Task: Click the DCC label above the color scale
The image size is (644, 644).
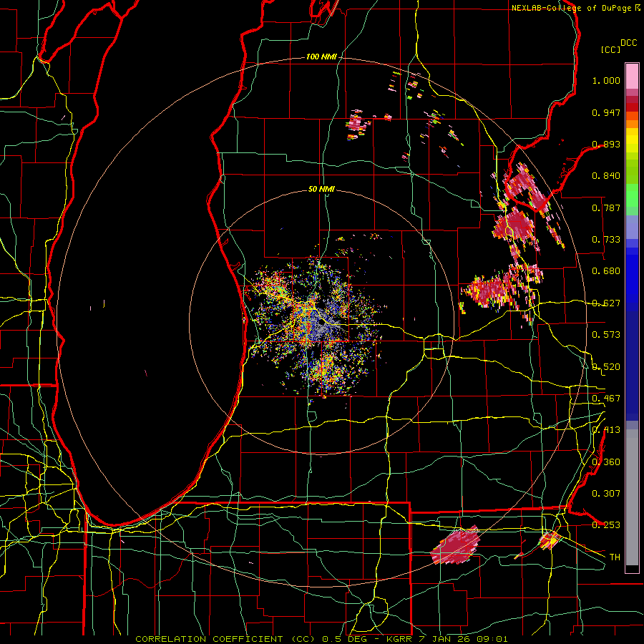Action: tap(628, 43)
